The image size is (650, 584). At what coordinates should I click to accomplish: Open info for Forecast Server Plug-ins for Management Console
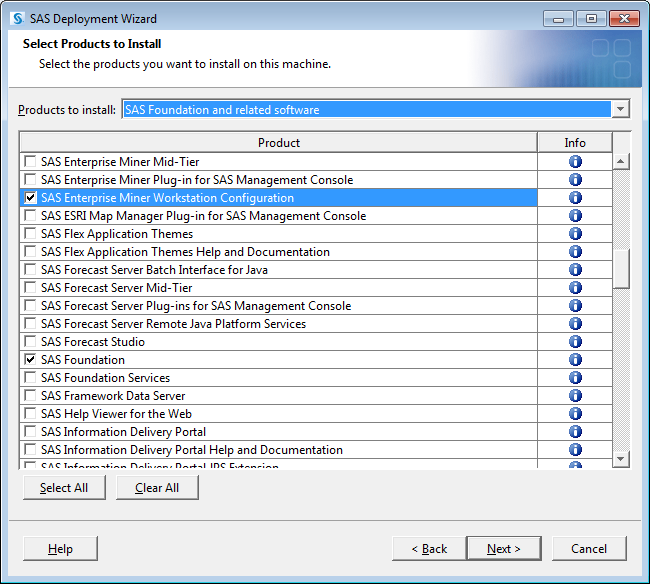point(575,306)
